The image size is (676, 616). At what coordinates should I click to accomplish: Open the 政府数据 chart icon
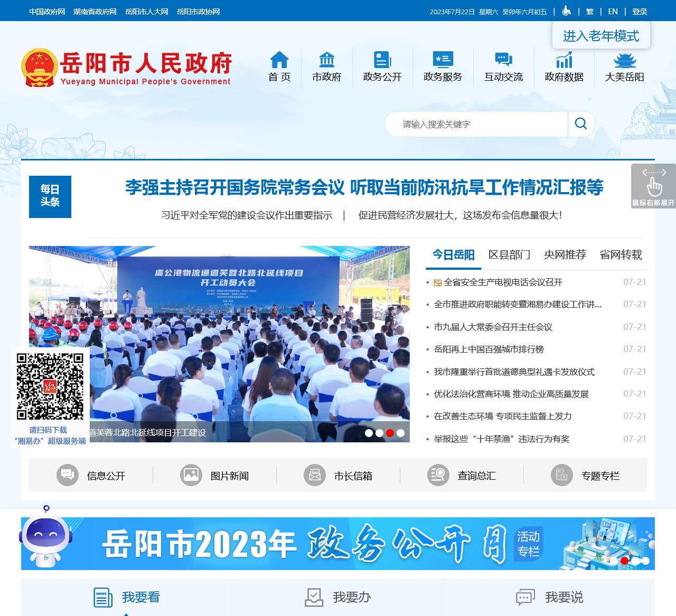(564, 60)
